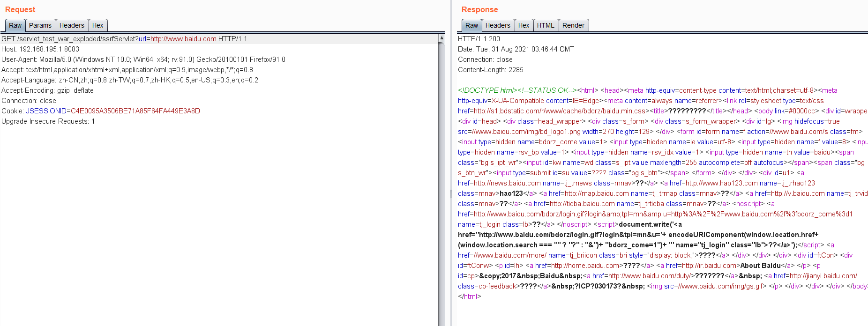The image size is (868, 326).
Task: Click the Cookie JSESSIONID header line
Action: click(x=101, y=111)
